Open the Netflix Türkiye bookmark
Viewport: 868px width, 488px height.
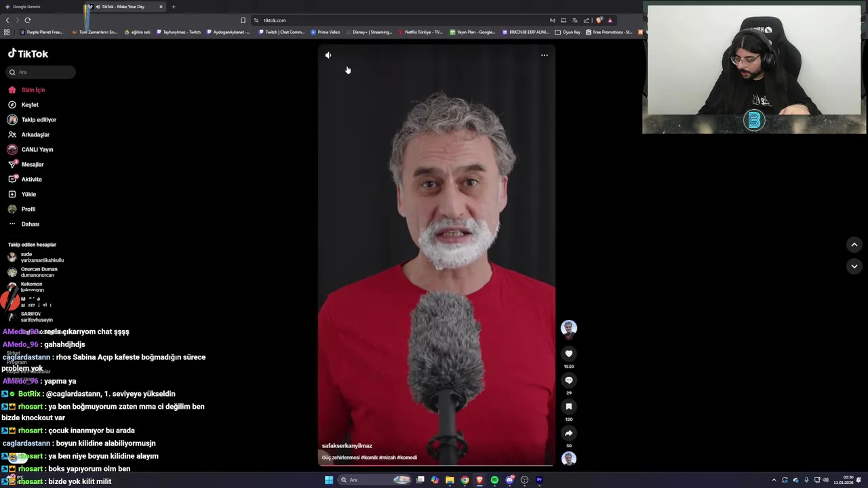pyautogui.click(x=420, y=32)
